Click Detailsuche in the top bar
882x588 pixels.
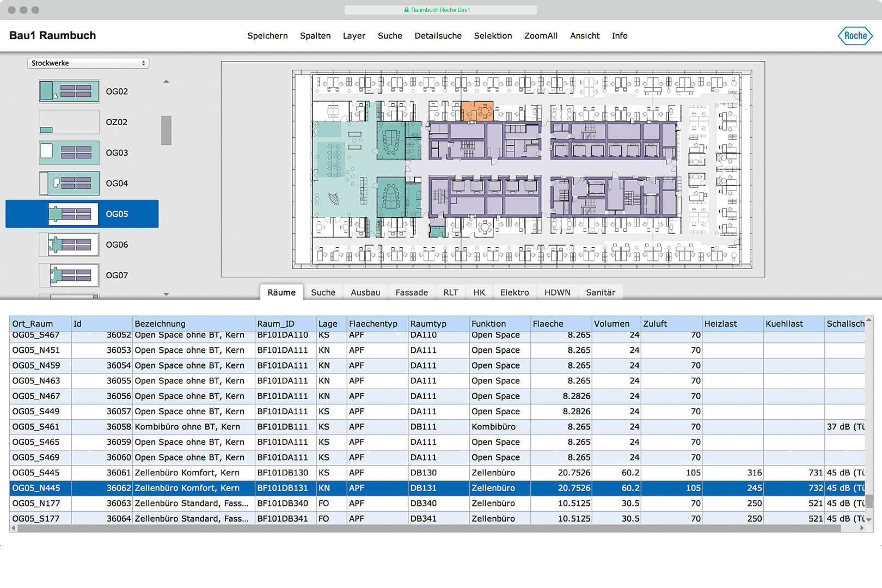(438, 36)
